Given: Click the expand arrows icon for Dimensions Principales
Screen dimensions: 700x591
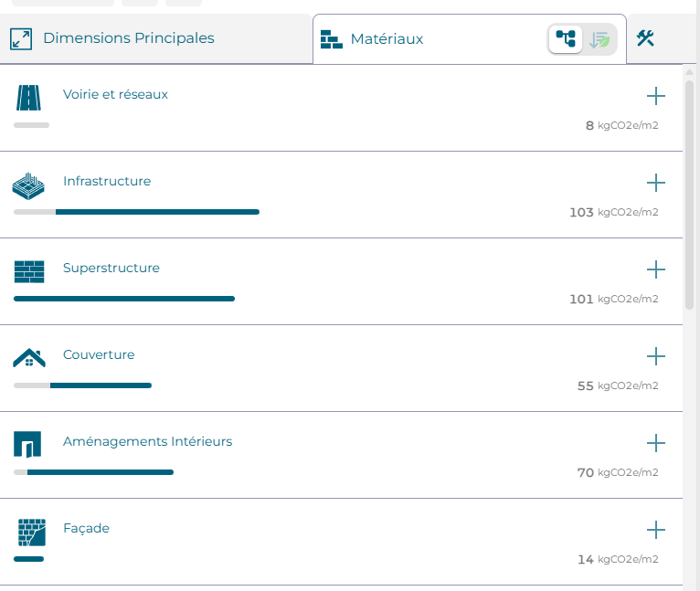Looking at the screenshot, I should click(x=21, y=38).
